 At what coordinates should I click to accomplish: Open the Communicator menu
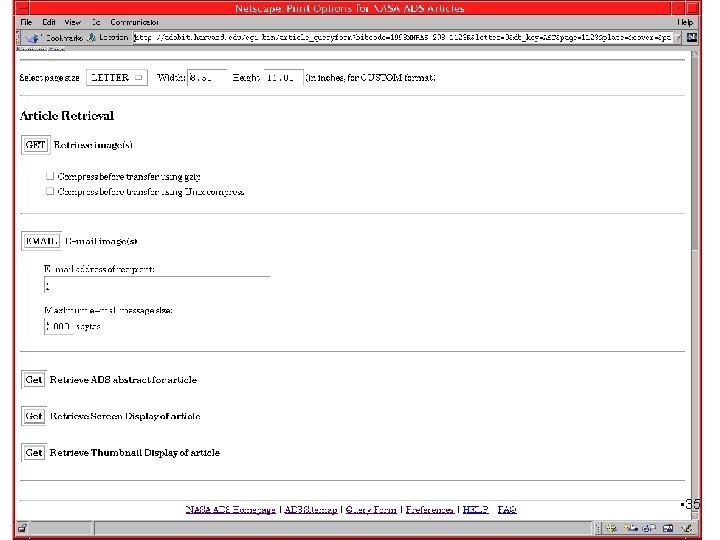point(134,22)
